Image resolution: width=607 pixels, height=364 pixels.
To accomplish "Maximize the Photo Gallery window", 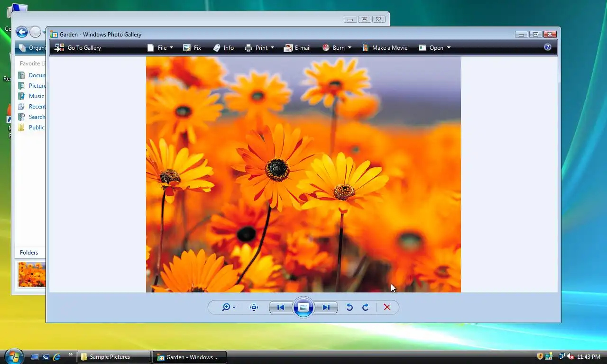I will click(x=535, y=34).
